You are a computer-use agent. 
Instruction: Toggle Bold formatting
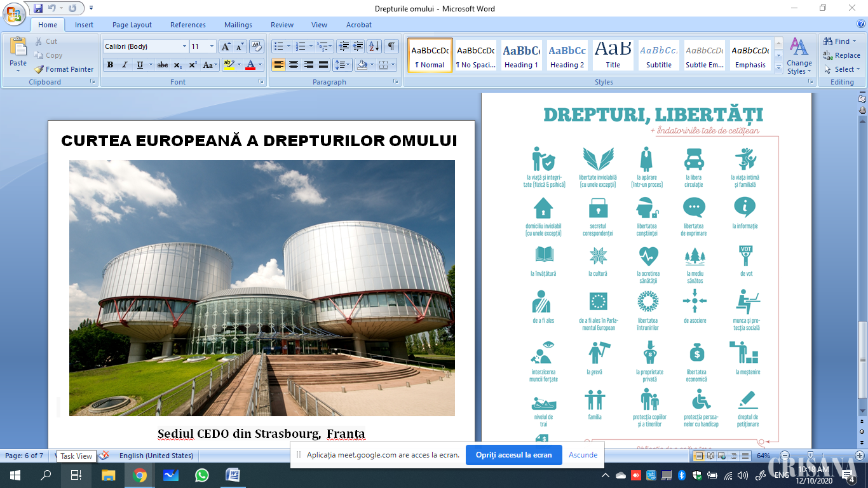coord(110,65)
